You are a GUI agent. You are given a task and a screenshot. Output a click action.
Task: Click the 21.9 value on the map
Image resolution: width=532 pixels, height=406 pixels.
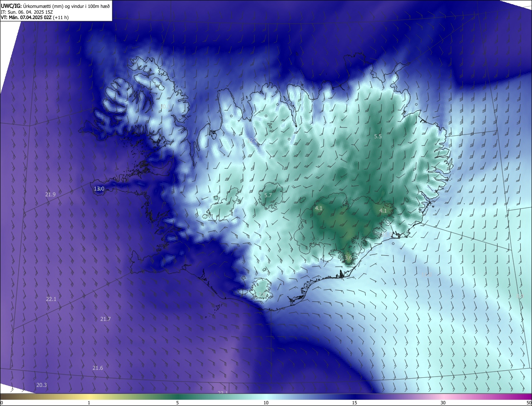point(51,194)
